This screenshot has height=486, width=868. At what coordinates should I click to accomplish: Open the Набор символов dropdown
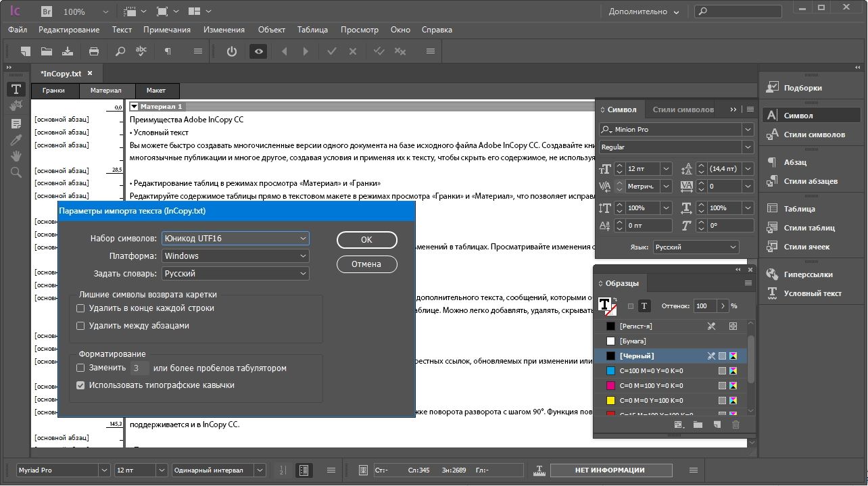[235, 239]
